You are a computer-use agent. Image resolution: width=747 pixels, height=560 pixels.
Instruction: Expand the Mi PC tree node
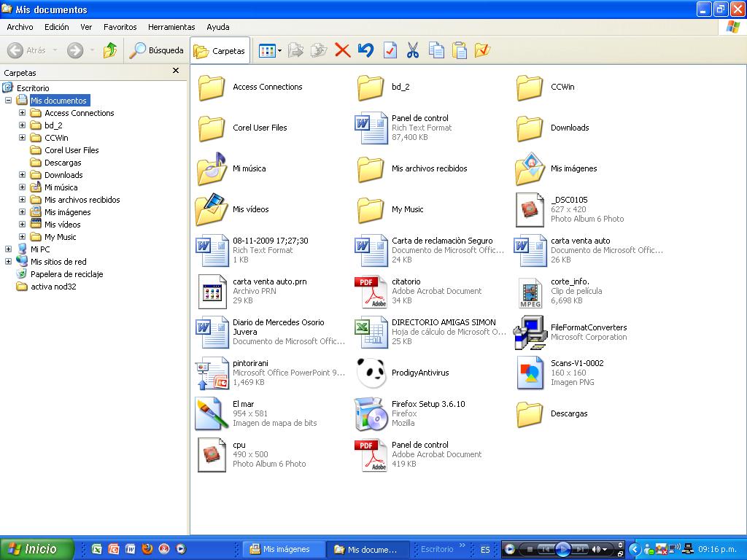[7, 249]
